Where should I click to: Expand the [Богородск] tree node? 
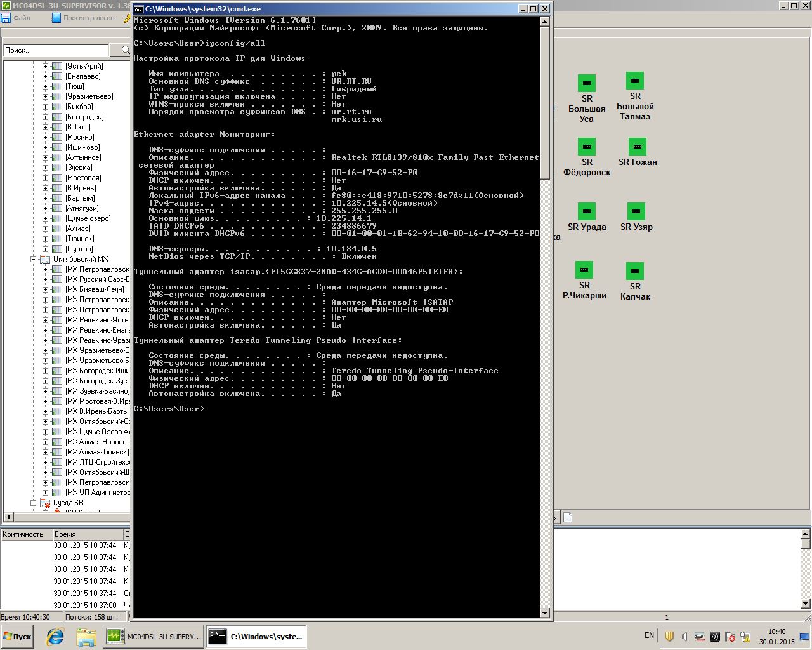45,117
